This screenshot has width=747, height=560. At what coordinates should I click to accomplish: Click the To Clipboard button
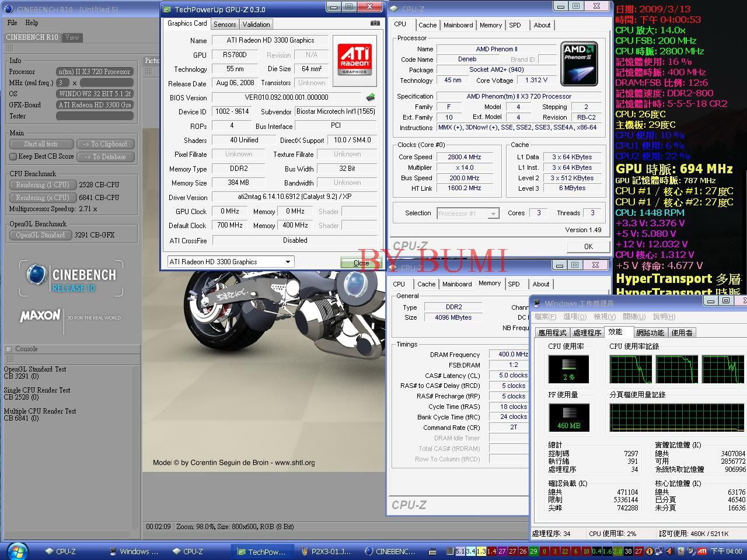click(105, 144)
